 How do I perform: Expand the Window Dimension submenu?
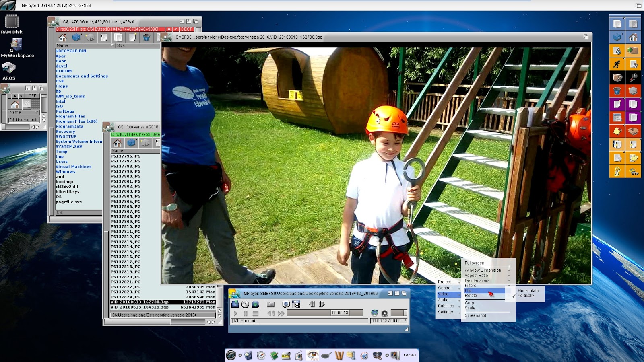(x=487, y=270)
